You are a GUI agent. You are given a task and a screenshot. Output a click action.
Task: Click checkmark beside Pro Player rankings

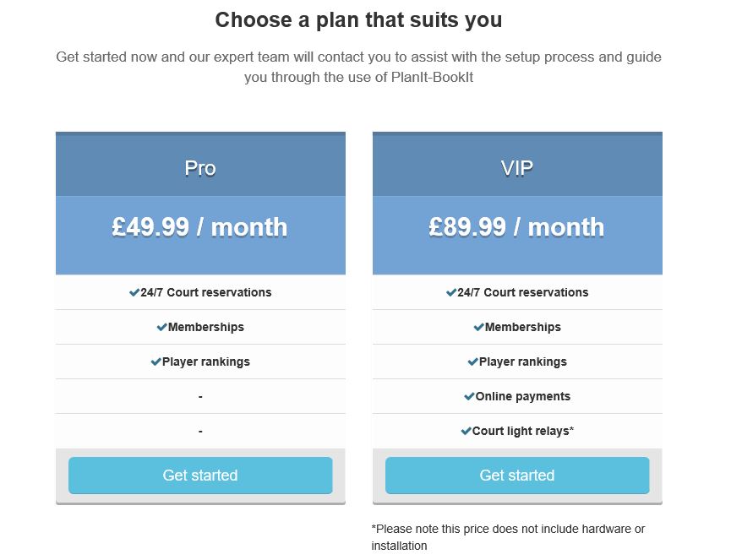pyautogui.click(x=156, y=362)
